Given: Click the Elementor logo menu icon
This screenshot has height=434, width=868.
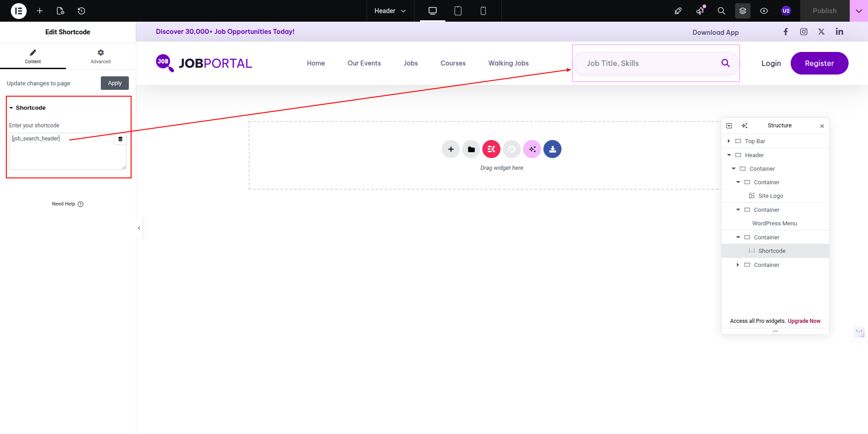Looking at the screenshot, I should pyautogui.click(x=19, y=11).
